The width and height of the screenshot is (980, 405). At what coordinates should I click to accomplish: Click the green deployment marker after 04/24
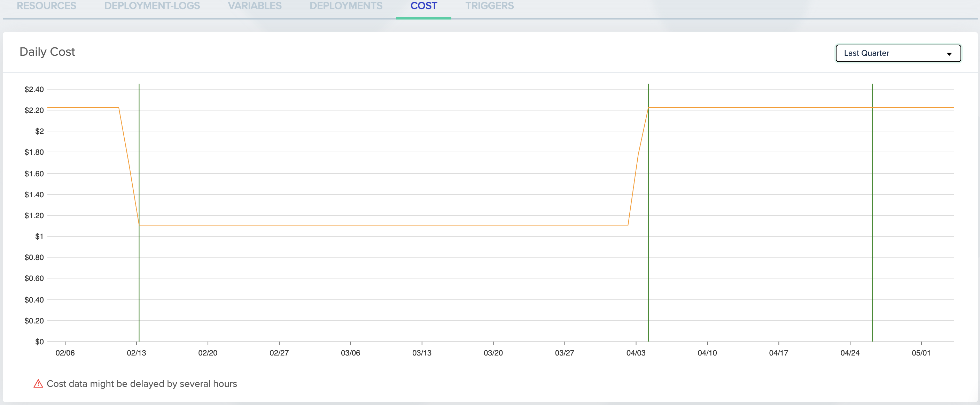point(872,212)
